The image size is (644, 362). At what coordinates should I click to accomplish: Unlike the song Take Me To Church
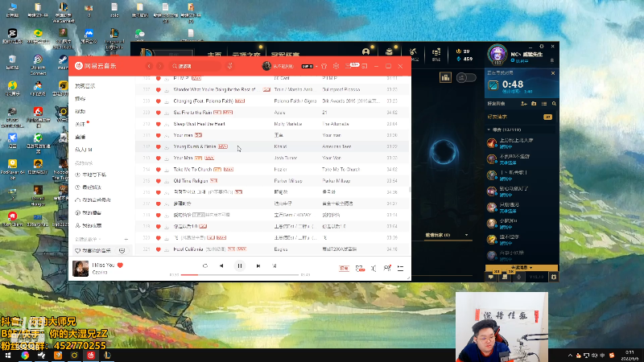(x=158, y=170)
